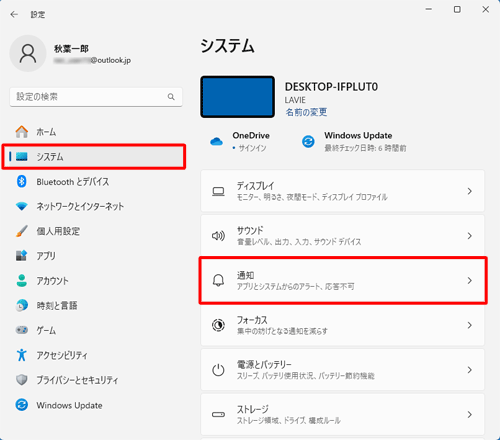Click 集中の妨げとなる通知を減らす description
Image resolution: width=500 pixels, height=440 pixels.
pyautogui.click(x=282, y=331)
